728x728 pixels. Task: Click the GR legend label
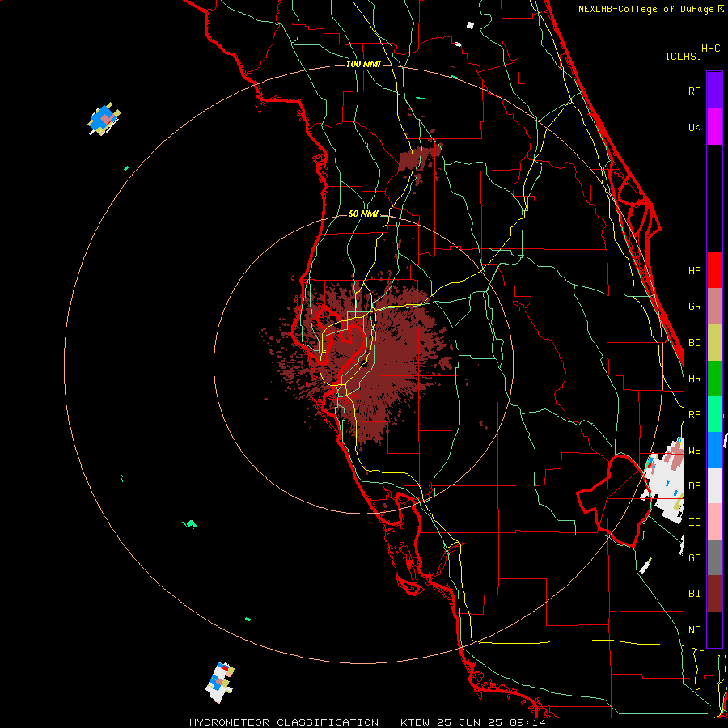point(694,307)
